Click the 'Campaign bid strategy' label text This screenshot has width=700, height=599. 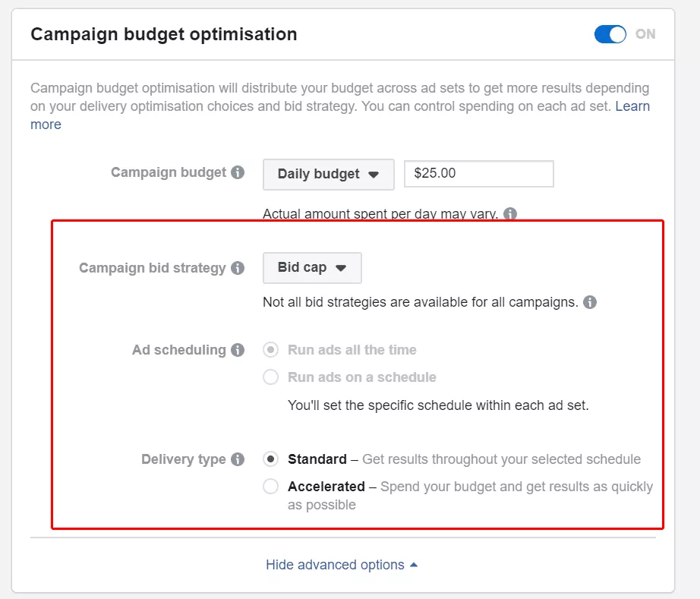click(x=153, y=268)
